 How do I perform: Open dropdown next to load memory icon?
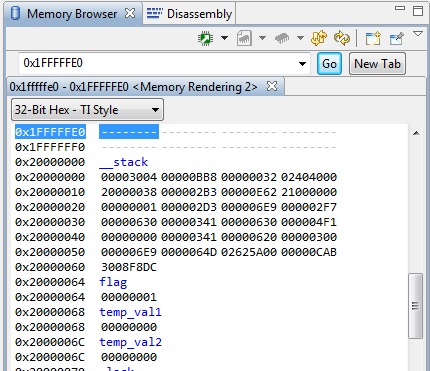[x=262, y=38]
